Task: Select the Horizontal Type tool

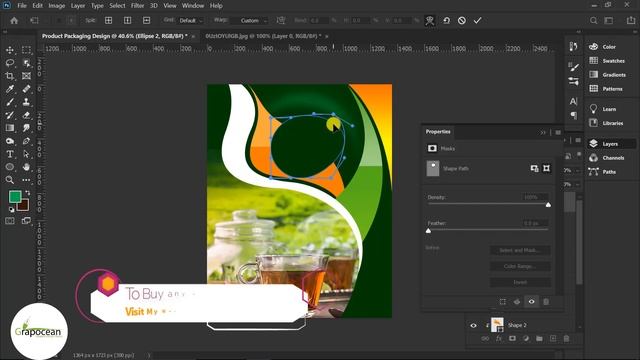Action: [x=10, y=154]
